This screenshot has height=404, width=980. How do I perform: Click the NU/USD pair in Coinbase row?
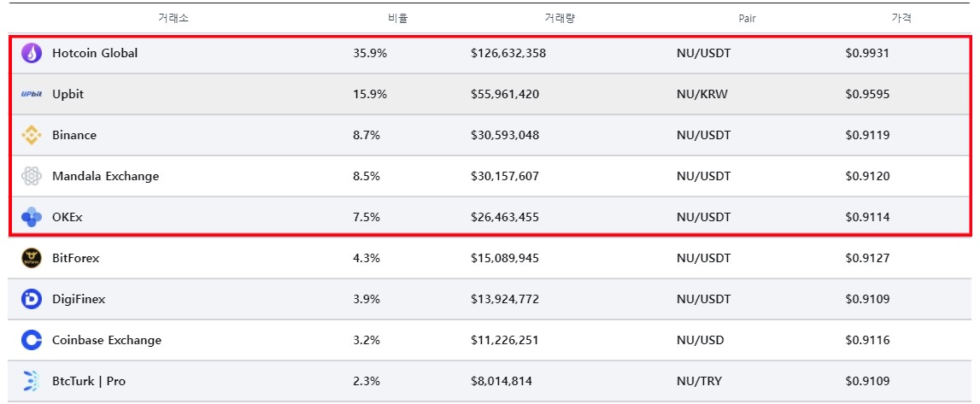click(700, 340)
